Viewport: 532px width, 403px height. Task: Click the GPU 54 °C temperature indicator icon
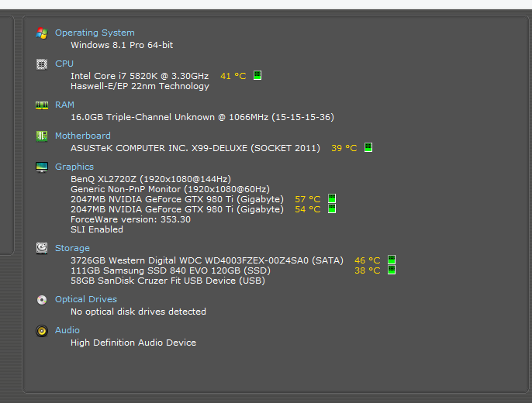coord(332,208)
